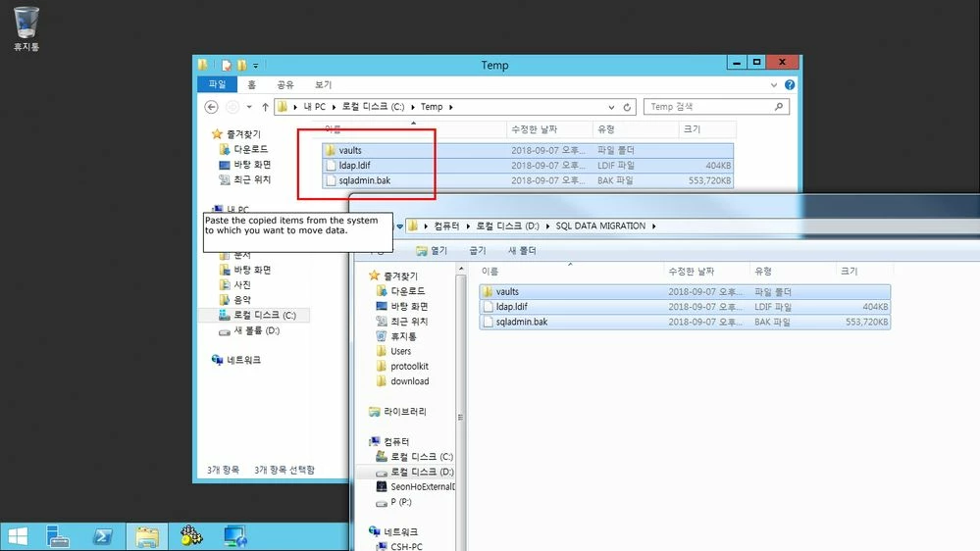This screenshot has width=980, height=551.
Task: Open recent locations dropdown in Temp window
Action: coord(249,107)
